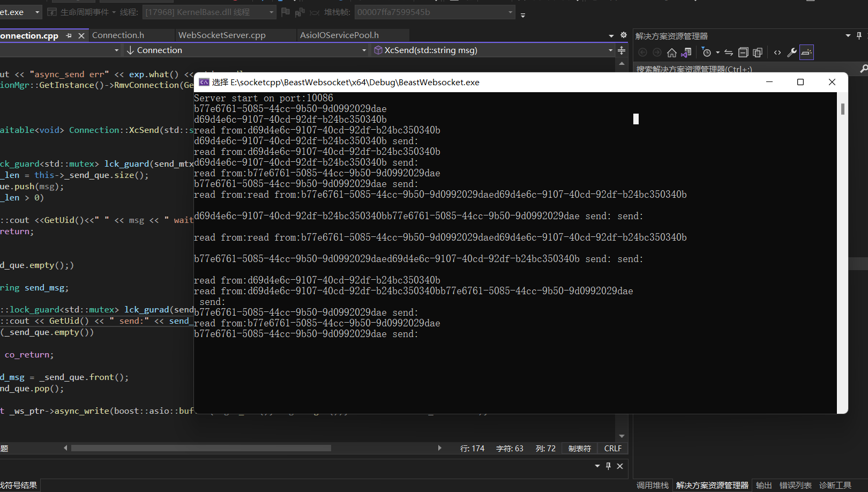This screenshot has width=868, height=492.
Task: Switch to the 诊断工具 diagnostics tab
Action: pyautogui.click(x=835, y=486)
